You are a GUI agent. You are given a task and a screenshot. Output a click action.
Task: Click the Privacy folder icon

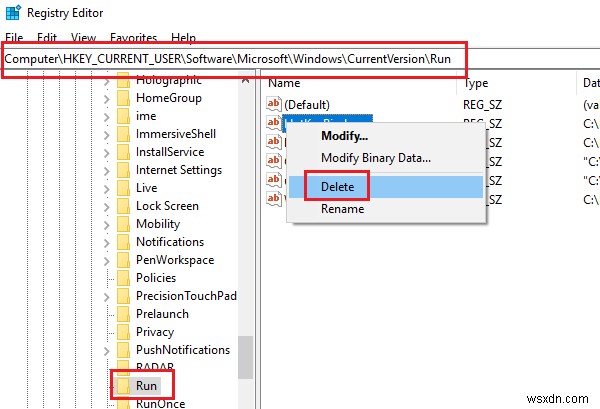point(123,332)
